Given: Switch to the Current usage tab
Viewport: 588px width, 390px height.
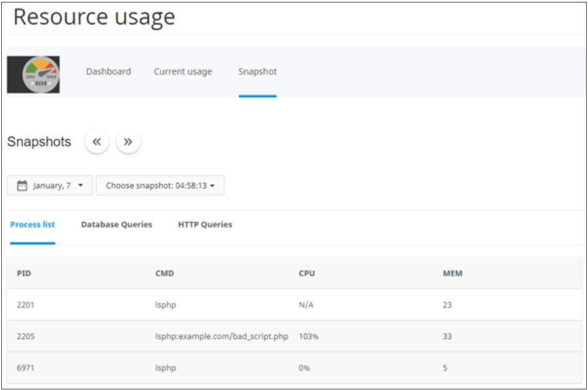Looking at the screenshot, I should click(x=182, y=72).
